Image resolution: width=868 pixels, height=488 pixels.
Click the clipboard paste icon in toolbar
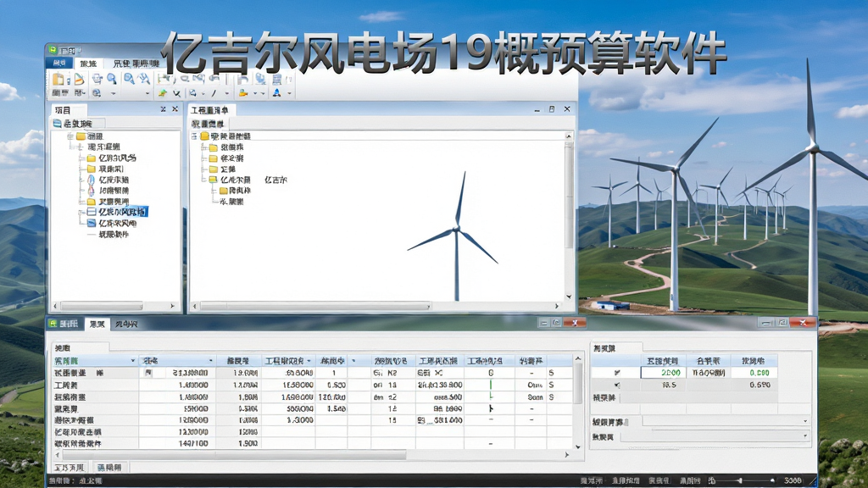(x=58, y=79)
